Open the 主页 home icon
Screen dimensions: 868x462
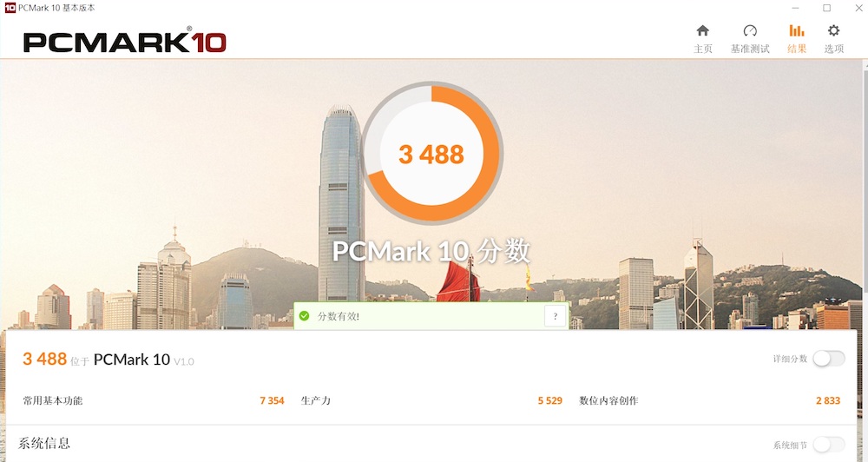[702, 30]
